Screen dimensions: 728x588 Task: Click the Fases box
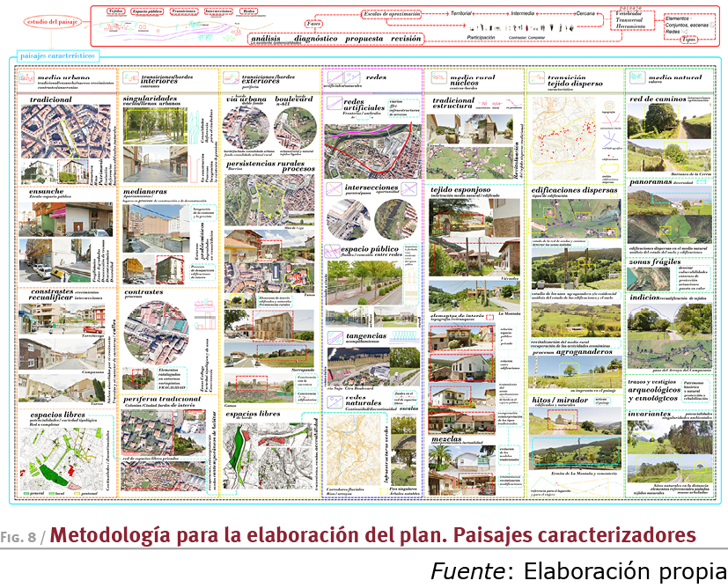(311, 24)
